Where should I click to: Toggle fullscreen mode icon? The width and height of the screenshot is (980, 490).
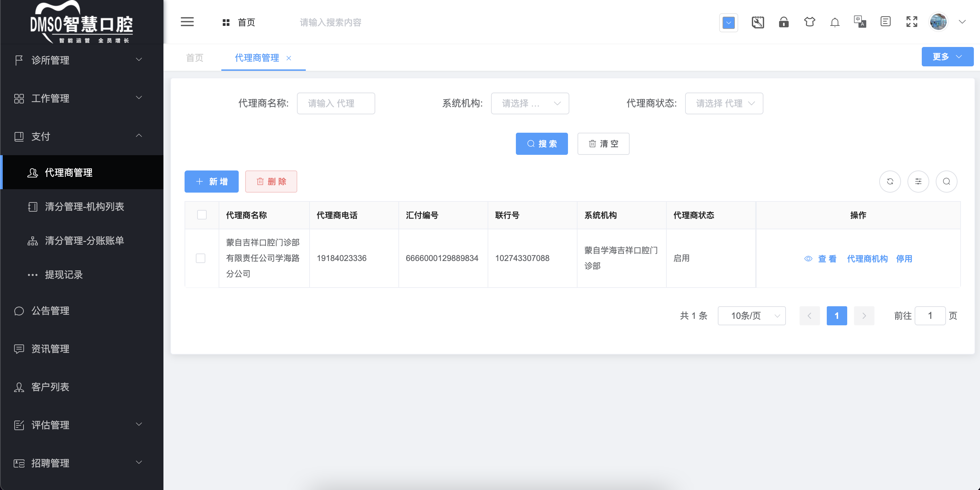click(x=912, y=22)
